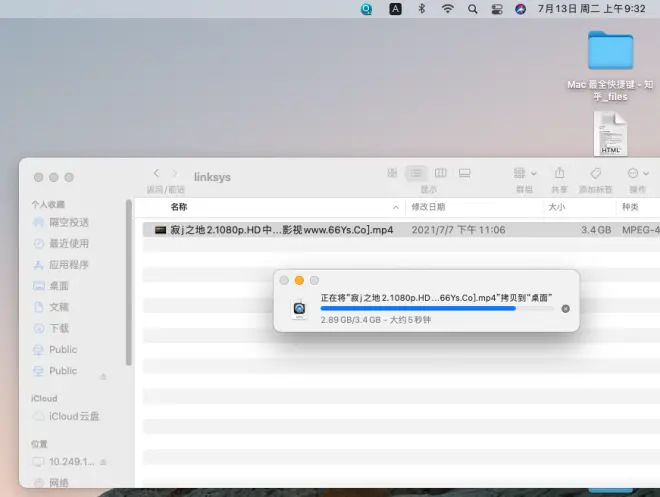Open the group-by dropdown in toolbar
This screenshot has width=660, height=497.
(525, 173)
